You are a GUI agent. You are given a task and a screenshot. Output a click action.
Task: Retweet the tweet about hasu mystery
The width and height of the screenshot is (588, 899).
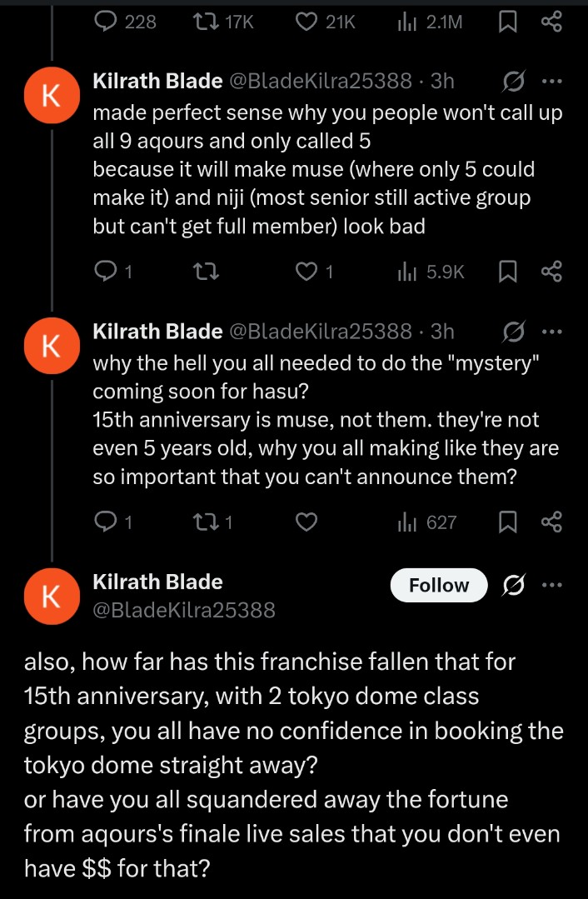coord(204,522)
